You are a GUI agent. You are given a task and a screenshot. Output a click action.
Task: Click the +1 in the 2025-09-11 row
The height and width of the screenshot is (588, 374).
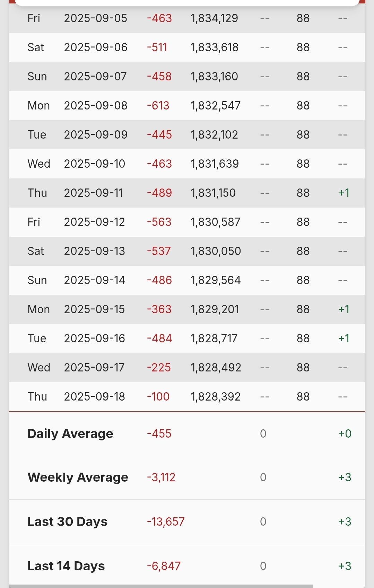[x=344, y=193]
